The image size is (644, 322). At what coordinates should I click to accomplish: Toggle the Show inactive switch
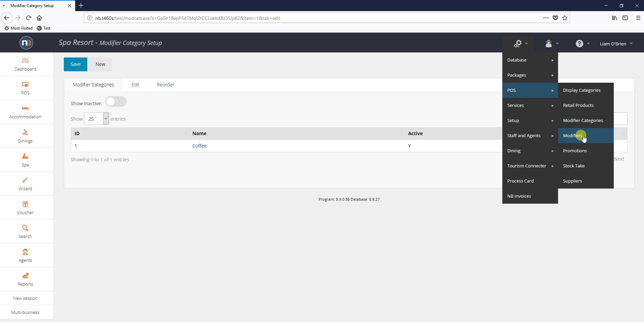point(116,102)
